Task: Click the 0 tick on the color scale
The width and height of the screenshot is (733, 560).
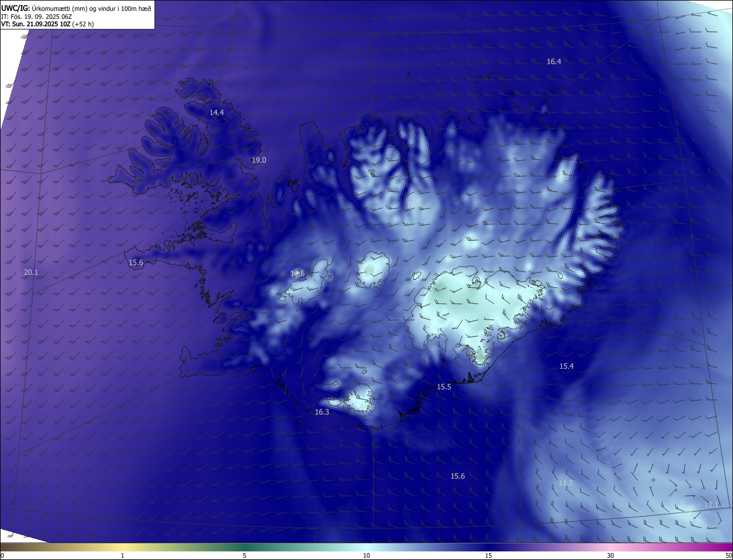Action: pyautogui.click(x=2, y=555)
